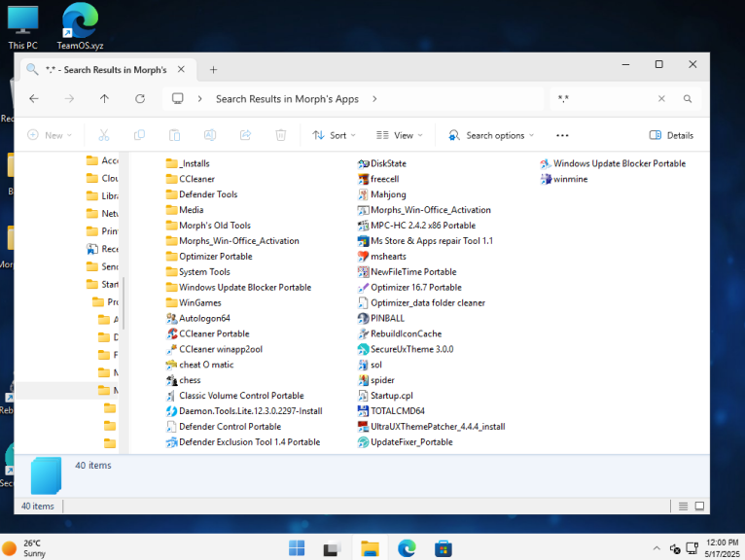This screenshot has width=745, height=560.
Task: Click the Cut toolbar icon
Action: 103,135
